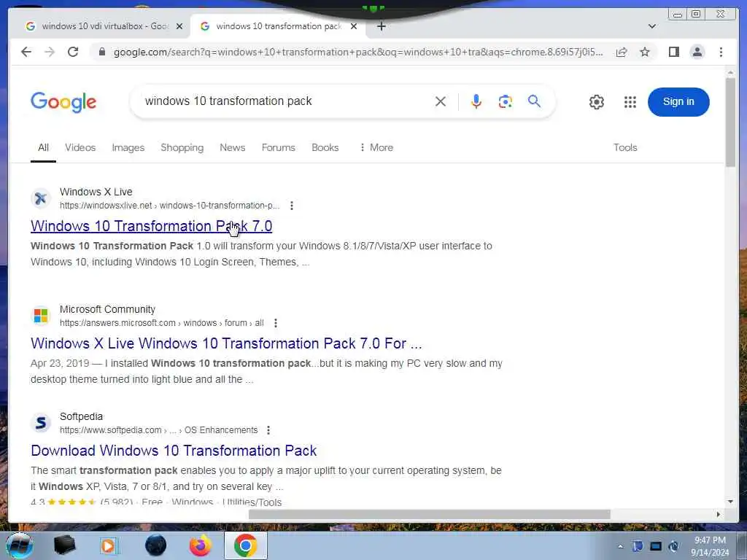Select the Shopping search filter

tap(182, 147)
